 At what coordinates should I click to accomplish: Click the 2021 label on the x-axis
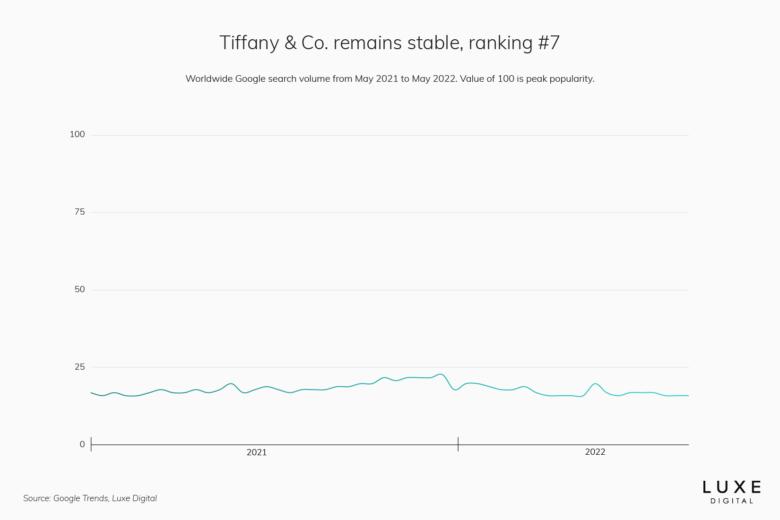(257, 452)
